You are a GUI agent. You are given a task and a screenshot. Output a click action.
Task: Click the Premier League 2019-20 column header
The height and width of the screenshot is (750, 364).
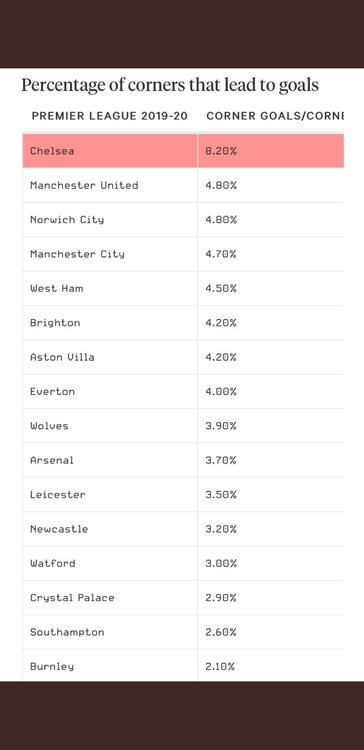(110, 116)
